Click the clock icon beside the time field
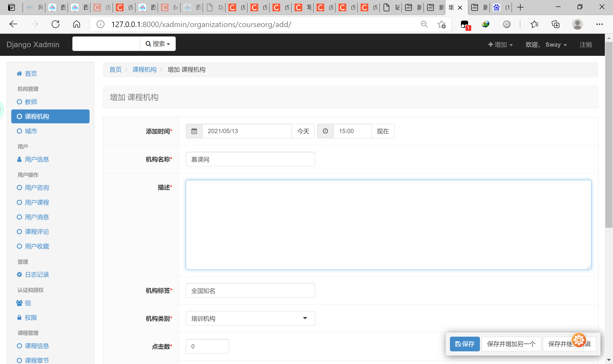Screen dimensions: 613x364 point(325,131)
